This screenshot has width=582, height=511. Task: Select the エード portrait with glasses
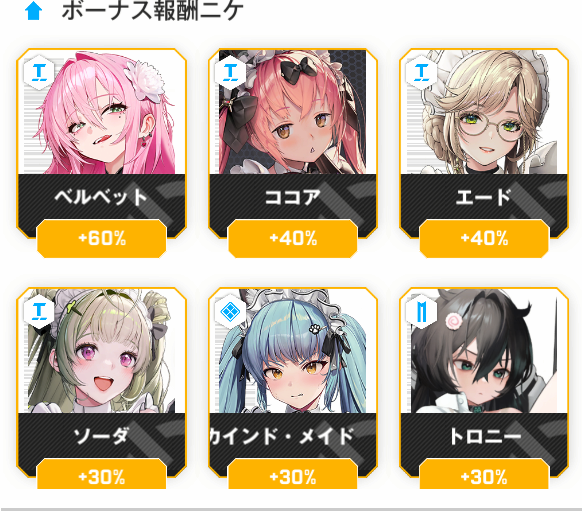(x=484, y=112)
